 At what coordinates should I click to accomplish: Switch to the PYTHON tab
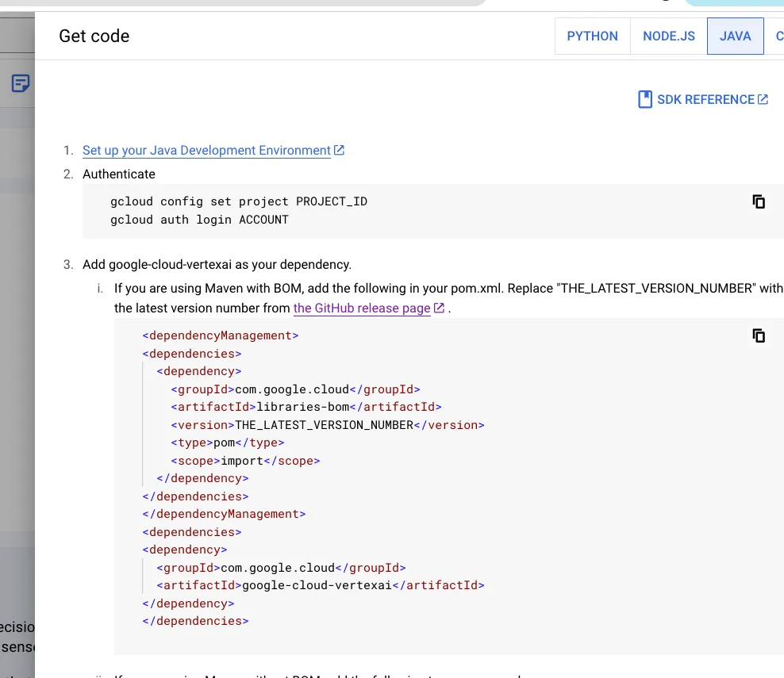(592, 36)
